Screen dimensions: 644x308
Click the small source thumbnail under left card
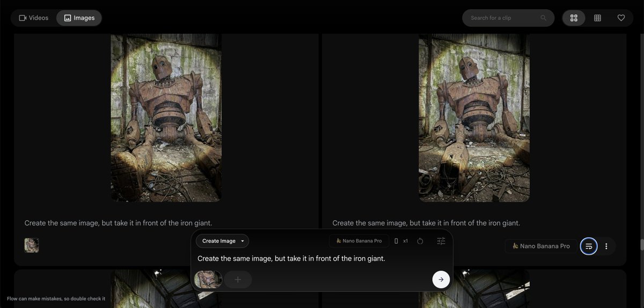(32, 245)
